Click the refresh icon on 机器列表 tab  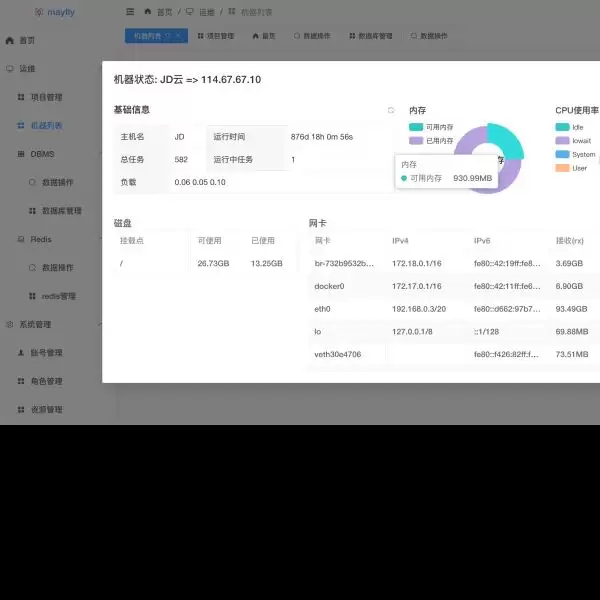coord(167,36)
